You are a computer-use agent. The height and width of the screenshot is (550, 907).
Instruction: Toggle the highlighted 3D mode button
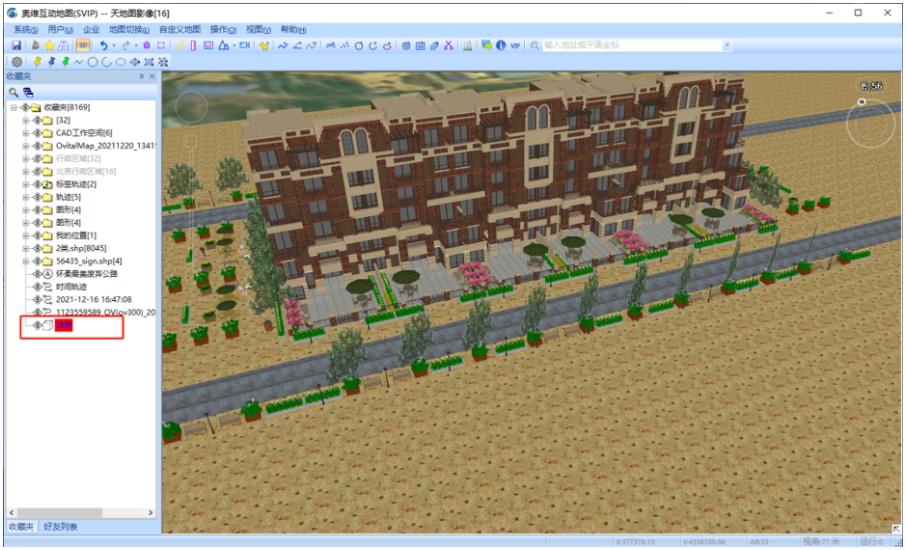[83, 45]
